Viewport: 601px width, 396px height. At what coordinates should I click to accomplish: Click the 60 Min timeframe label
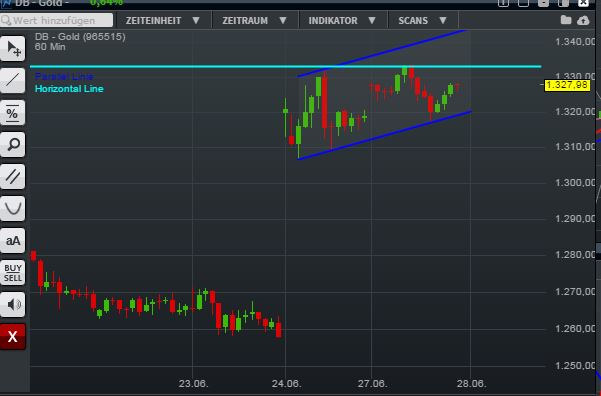point(50,47)
